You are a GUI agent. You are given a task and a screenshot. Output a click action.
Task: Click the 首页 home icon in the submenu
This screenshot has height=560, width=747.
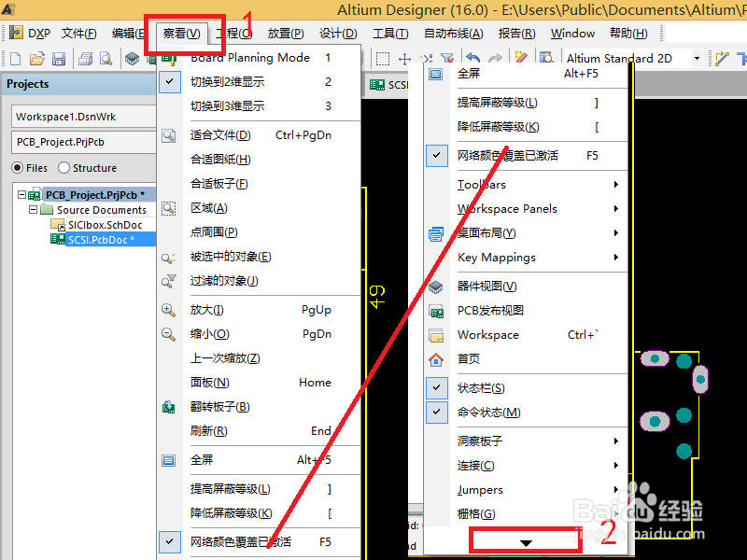tap(435, 357)
